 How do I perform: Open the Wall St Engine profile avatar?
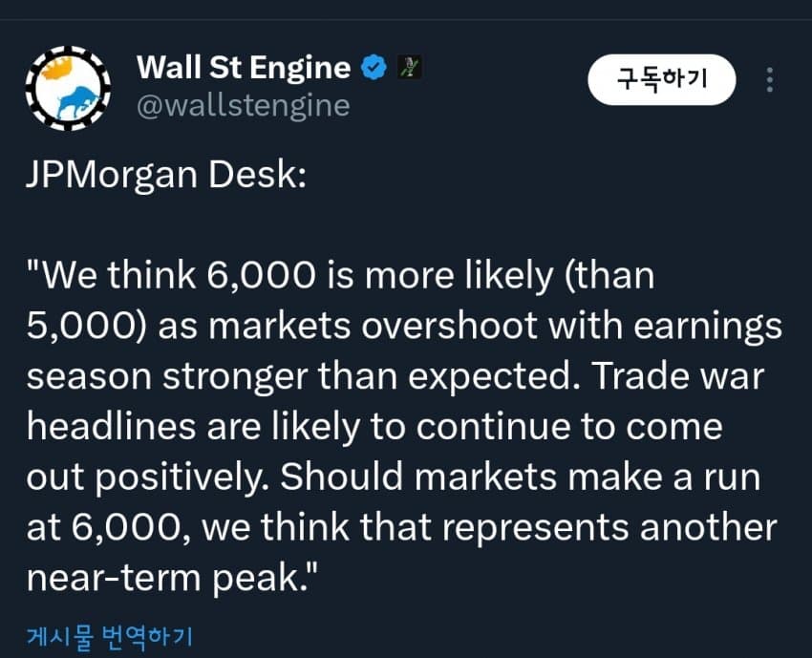click(68, 88)
